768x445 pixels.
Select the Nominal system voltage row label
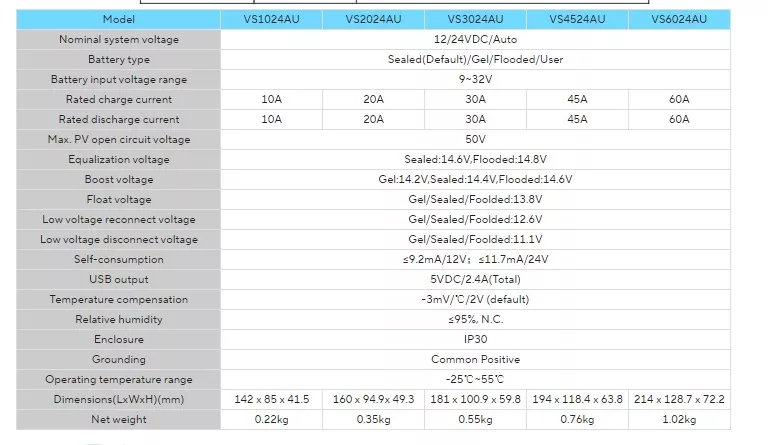[x=119, y=39]
